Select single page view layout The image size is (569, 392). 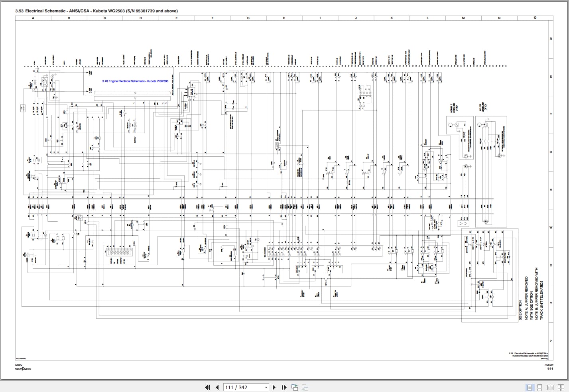point(530,387)
